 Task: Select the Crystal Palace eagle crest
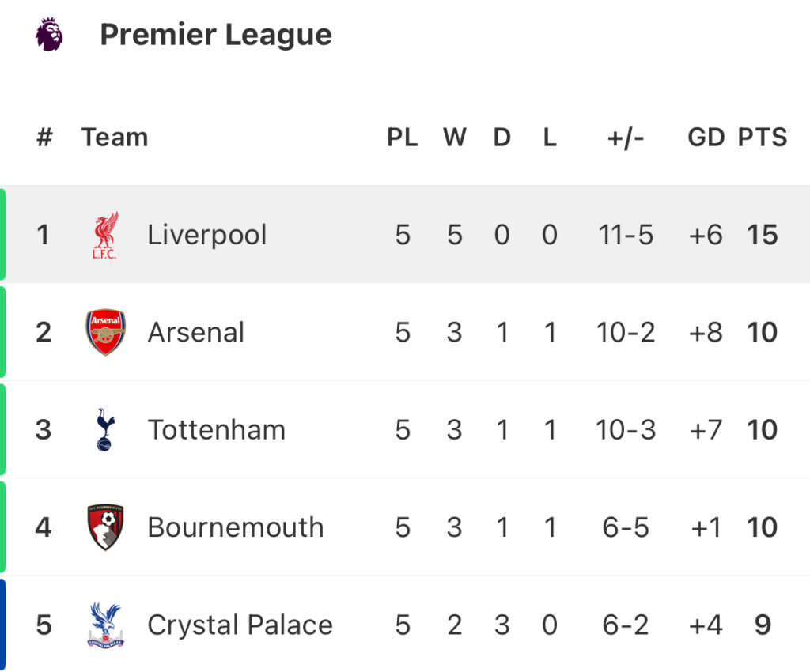point(105,625)
